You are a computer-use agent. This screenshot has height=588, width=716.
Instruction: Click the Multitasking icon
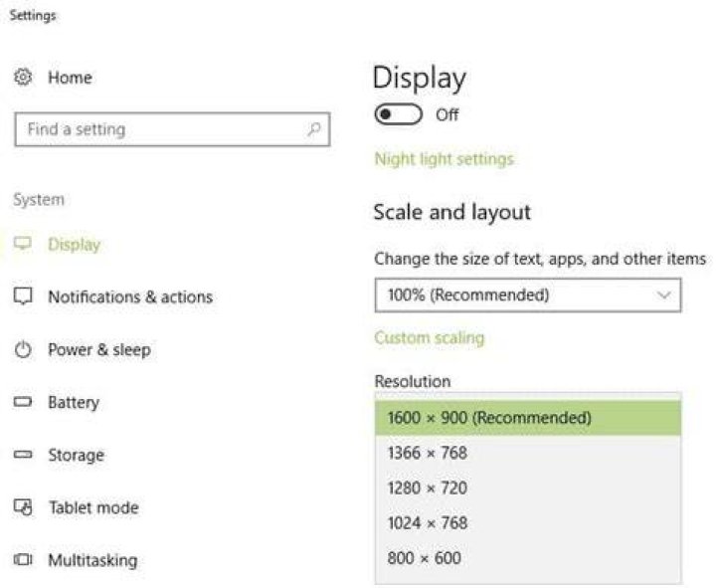coord(23,560)
